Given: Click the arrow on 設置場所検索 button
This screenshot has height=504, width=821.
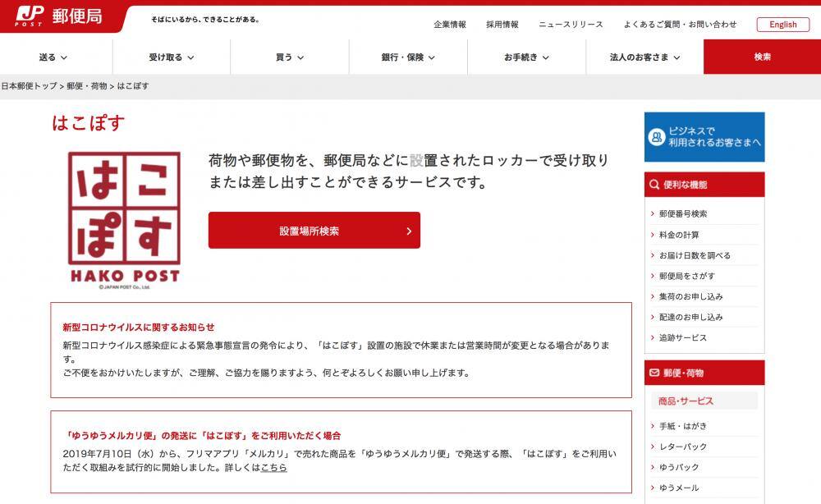Looking at the screenshot, I should [409, 231].
